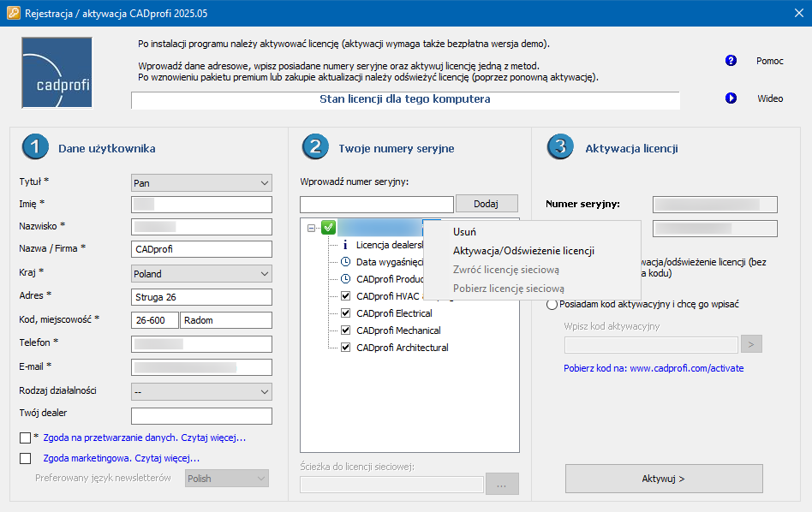Open newsletter language dropdown showing Polish
The width and height of the screenshot is (812, 512).
click(227, 479)
